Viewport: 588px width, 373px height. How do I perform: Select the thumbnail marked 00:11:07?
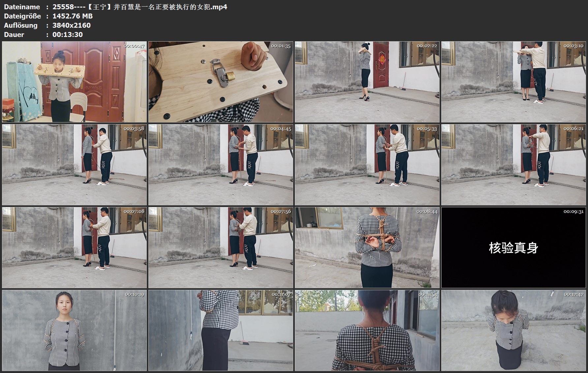221,330
